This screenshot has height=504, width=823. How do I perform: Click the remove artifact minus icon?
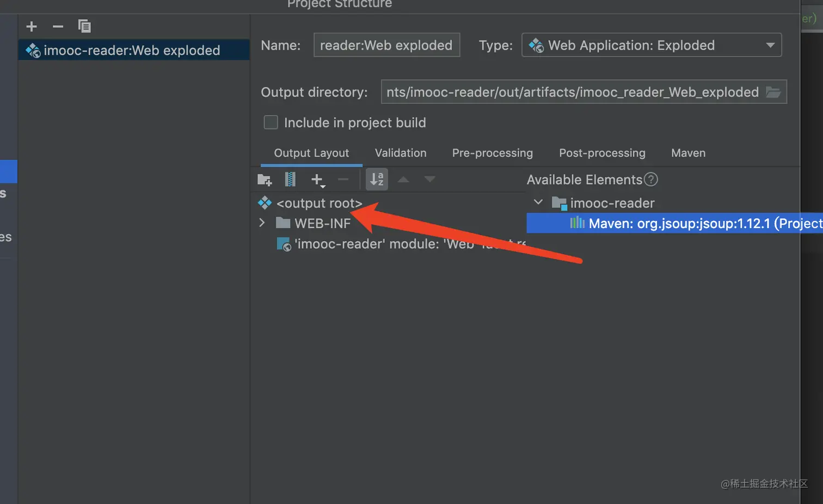coord(58,26)
